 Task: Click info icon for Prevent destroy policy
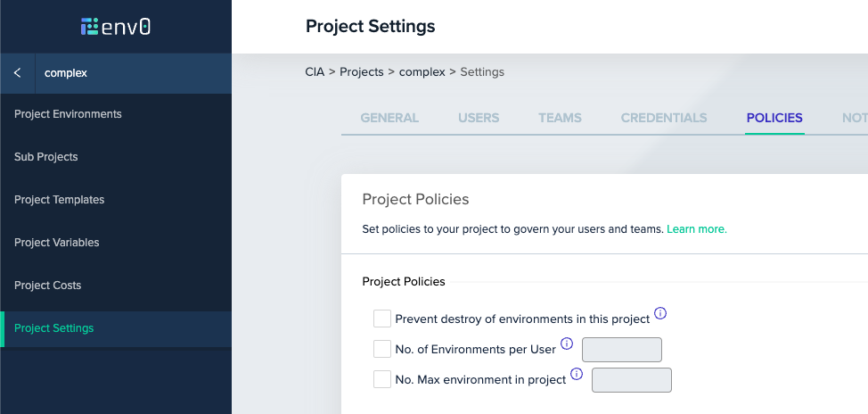pyautogui.click(x=660, y=313)
